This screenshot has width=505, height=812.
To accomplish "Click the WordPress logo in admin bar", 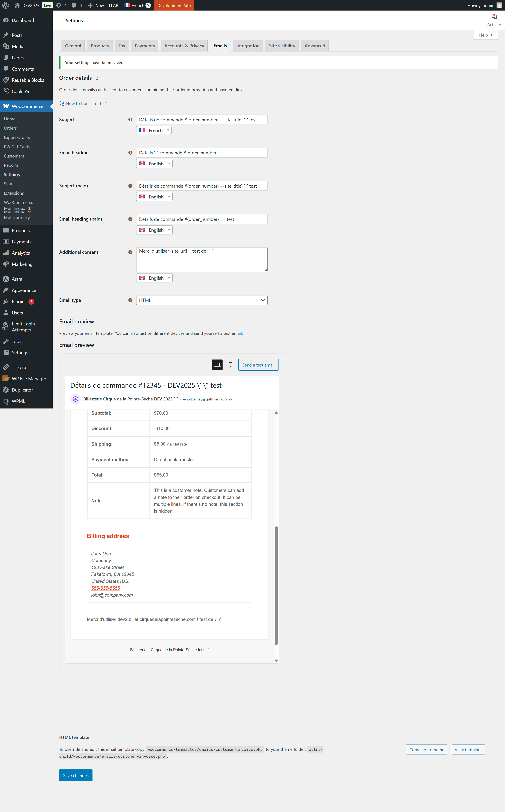I will 6,5.
